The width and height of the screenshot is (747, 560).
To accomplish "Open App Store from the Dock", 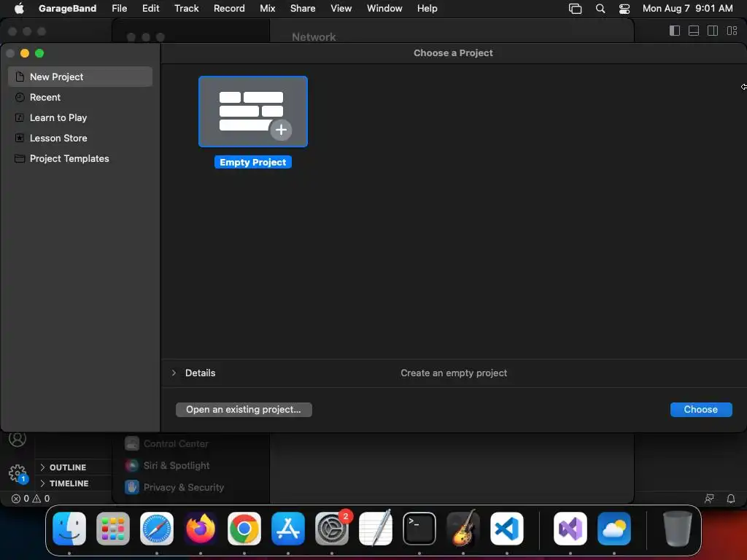I will (288, 529).
